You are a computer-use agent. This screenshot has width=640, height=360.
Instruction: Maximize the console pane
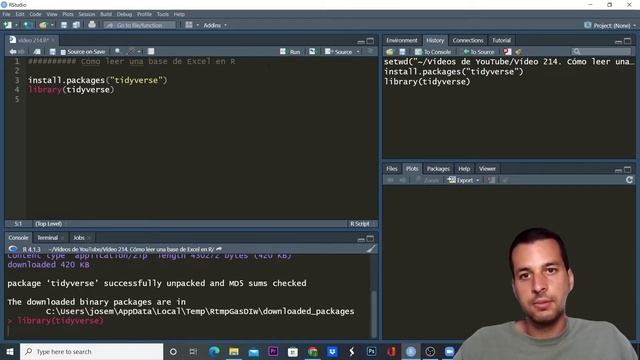tap(370, 238)
